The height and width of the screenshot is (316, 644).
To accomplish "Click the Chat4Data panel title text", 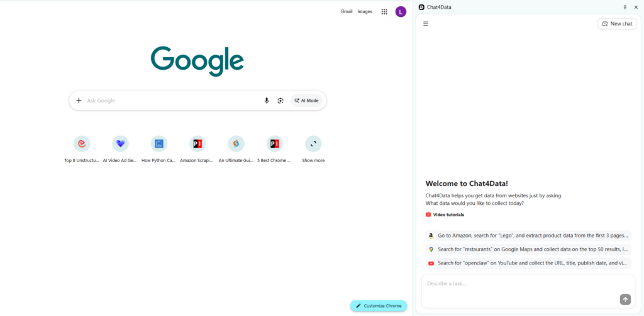I will (439, 7).
